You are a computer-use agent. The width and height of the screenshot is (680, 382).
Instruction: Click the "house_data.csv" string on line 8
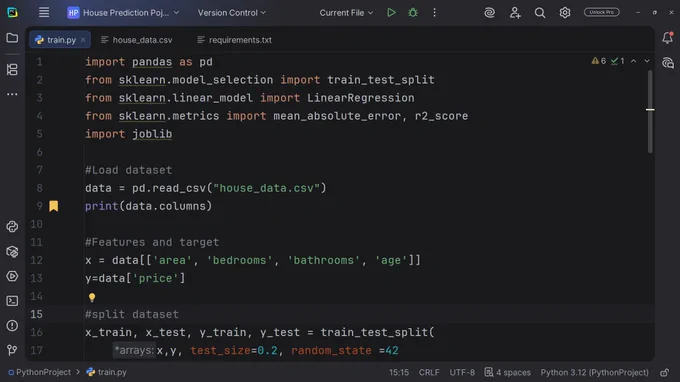[266, 188]
